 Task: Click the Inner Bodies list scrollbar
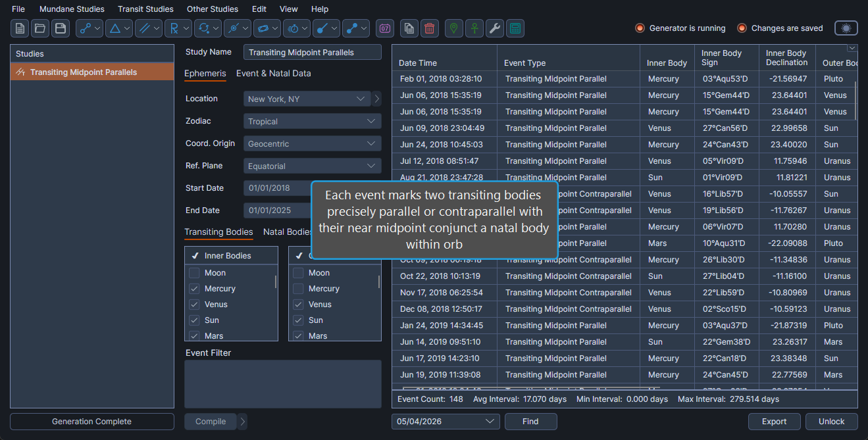[x=276, y=282]
